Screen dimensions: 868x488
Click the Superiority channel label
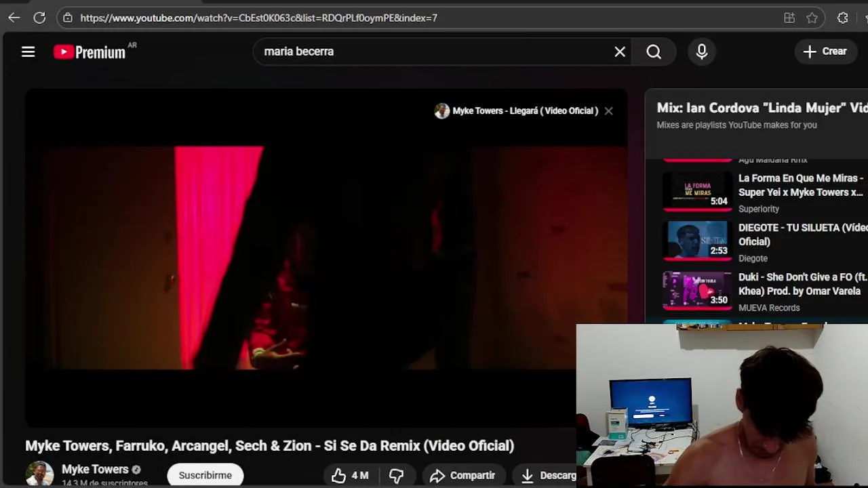click(x=759, y=209)
